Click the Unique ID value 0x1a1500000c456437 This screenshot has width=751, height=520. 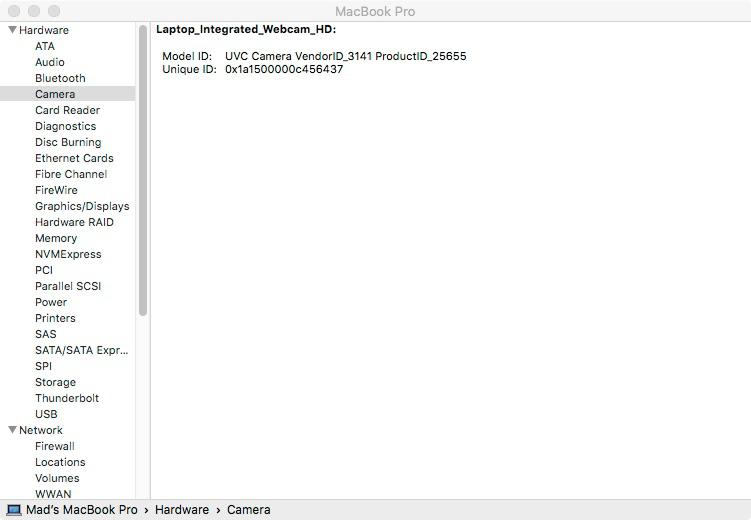tap(284, 69)
